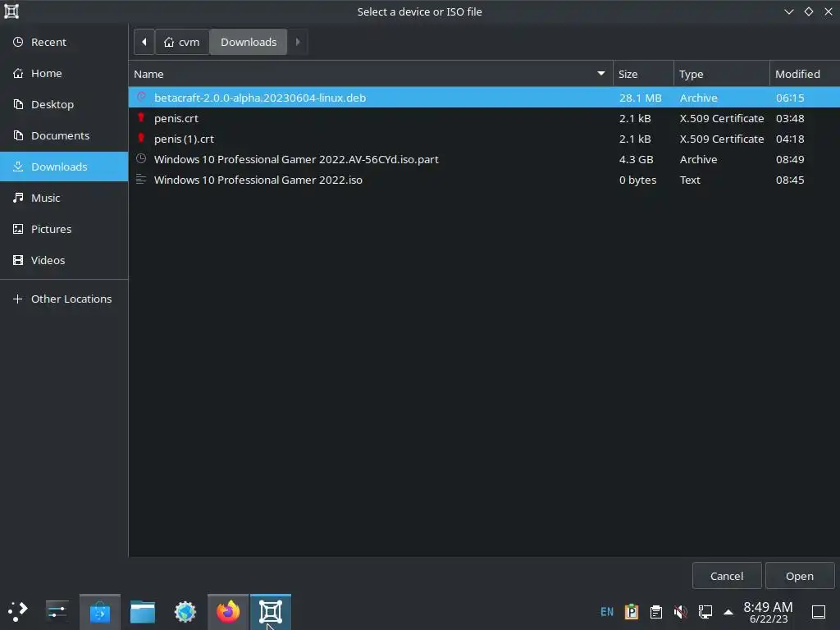Open the Music folder from sidebar
Image resolution: width=840 pixels, height=630 pixels.
(64, 197)
